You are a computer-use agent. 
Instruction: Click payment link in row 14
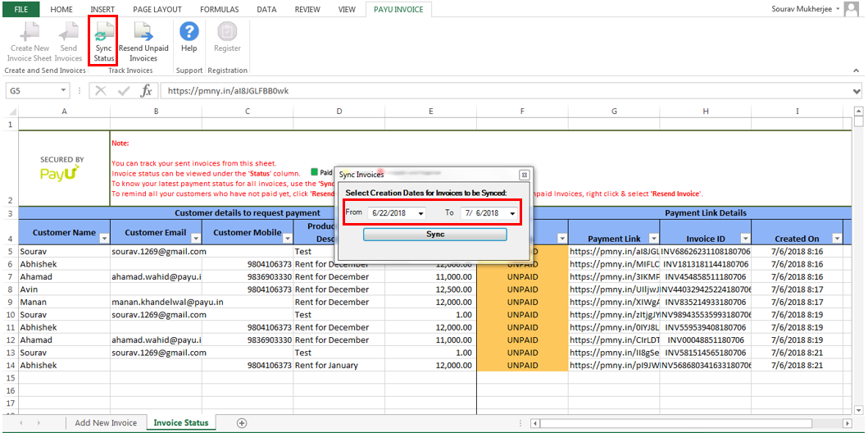(x=614, y=366)
